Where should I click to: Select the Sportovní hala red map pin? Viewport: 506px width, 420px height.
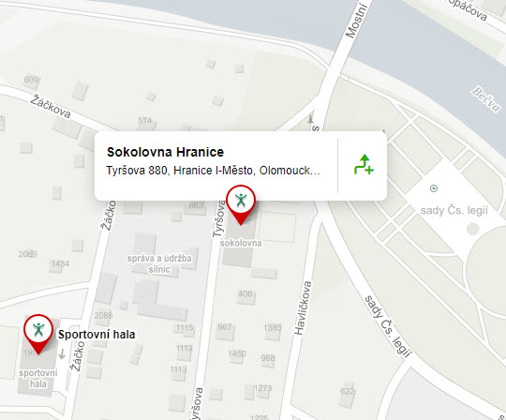[38, 334]
